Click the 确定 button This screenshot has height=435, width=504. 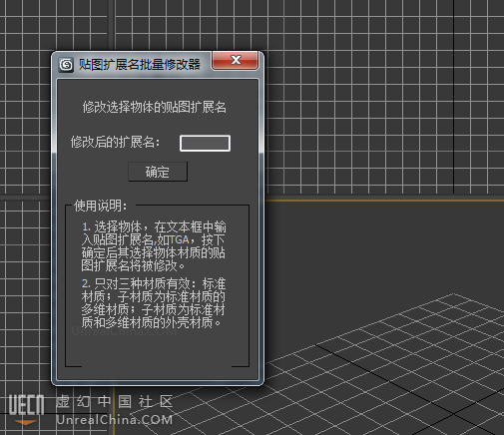pyautogui.click(x=158, y=172)
